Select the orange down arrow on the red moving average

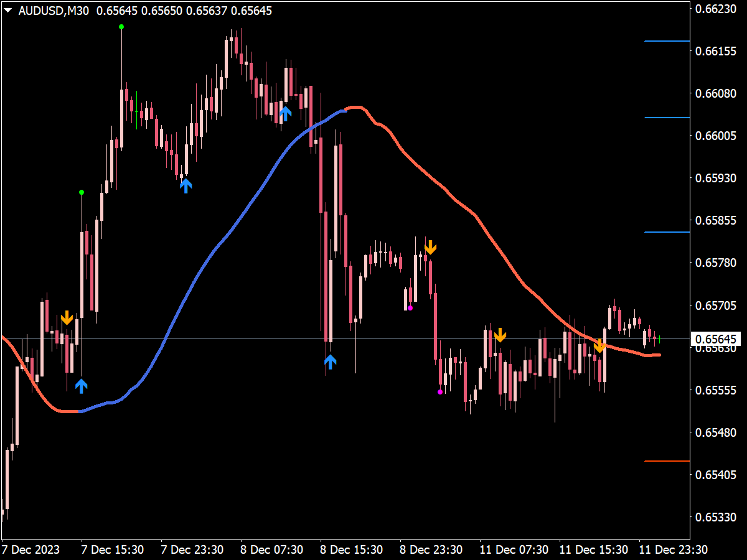pyautogui.click(x=599, y=346)
